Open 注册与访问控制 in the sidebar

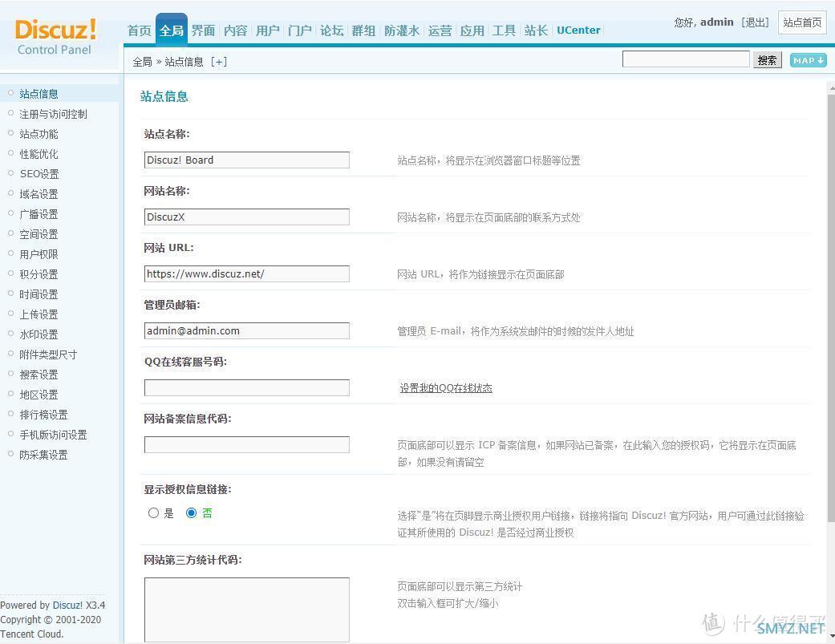point(53,114)
